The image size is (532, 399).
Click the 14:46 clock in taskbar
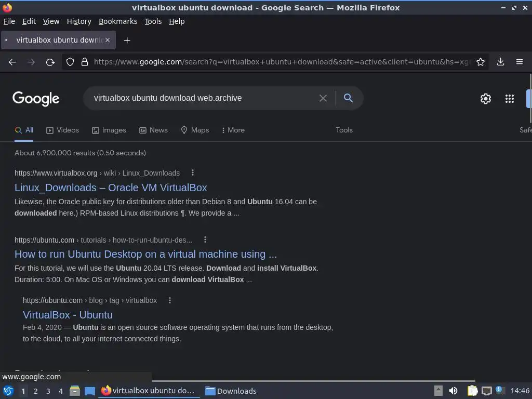[520, 391]
